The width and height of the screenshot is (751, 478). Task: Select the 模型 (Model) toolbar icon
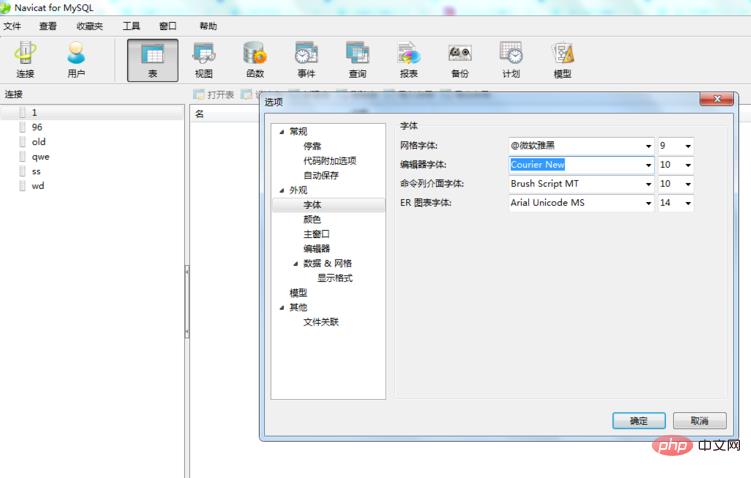(562, 60)
